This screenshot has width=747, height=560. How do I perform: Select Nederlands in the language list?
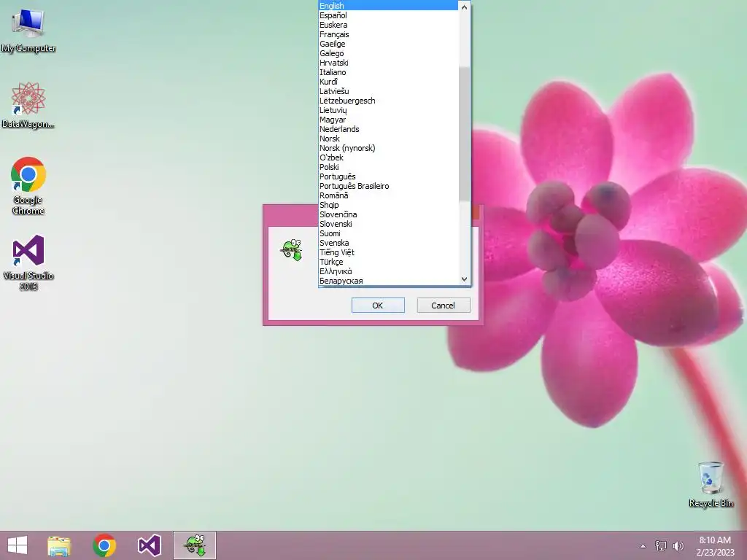pos(388,129)
